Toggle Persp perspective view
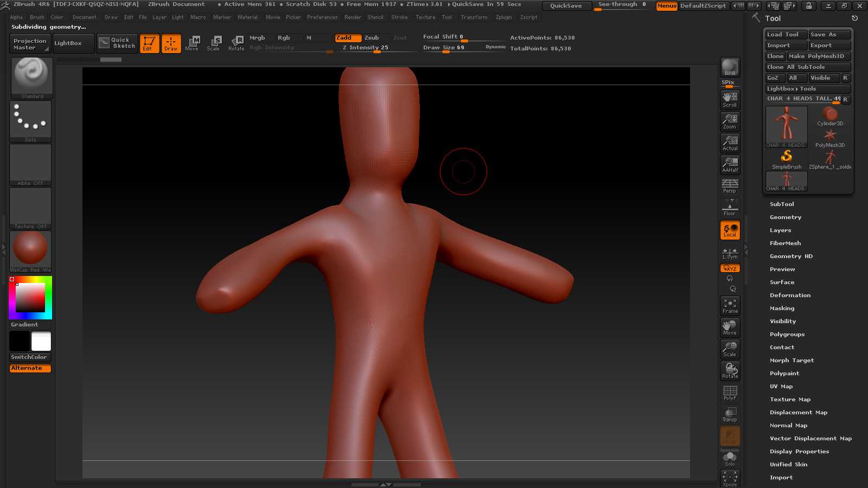868x488 pixels. (x=730, y=186)
